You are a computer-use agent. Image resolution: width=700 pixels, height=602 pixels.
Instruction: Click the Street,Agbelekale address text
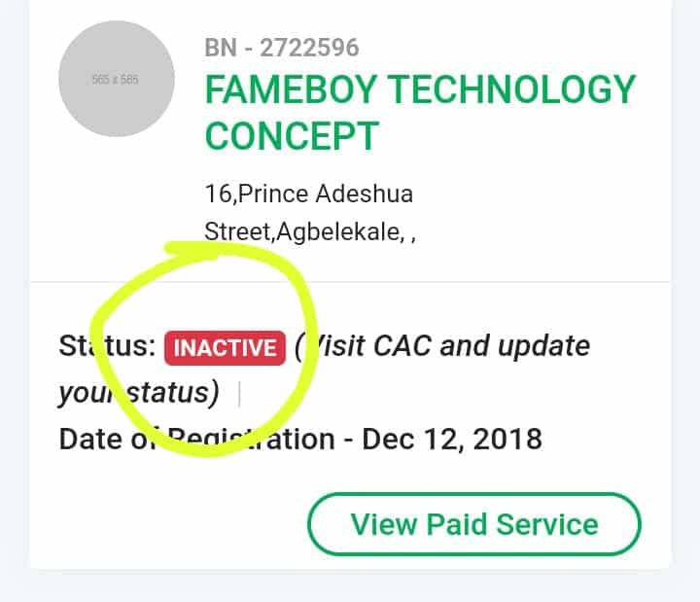tap(310, 231)
